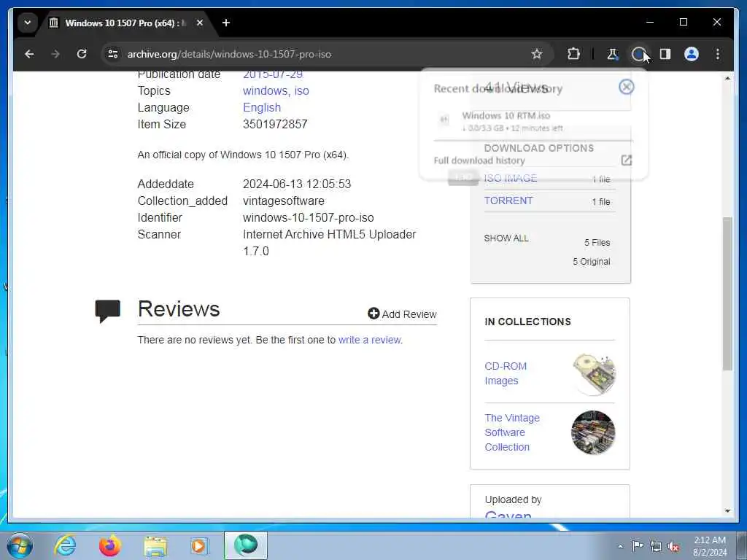Click the page scrollbar thumb
The image size is (747, 560).
click(x=727, y=293)
